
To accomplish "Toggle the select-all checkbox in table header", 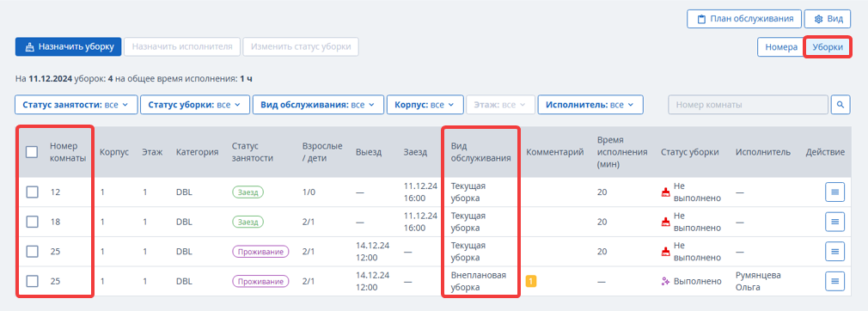I will pos(32,151).
